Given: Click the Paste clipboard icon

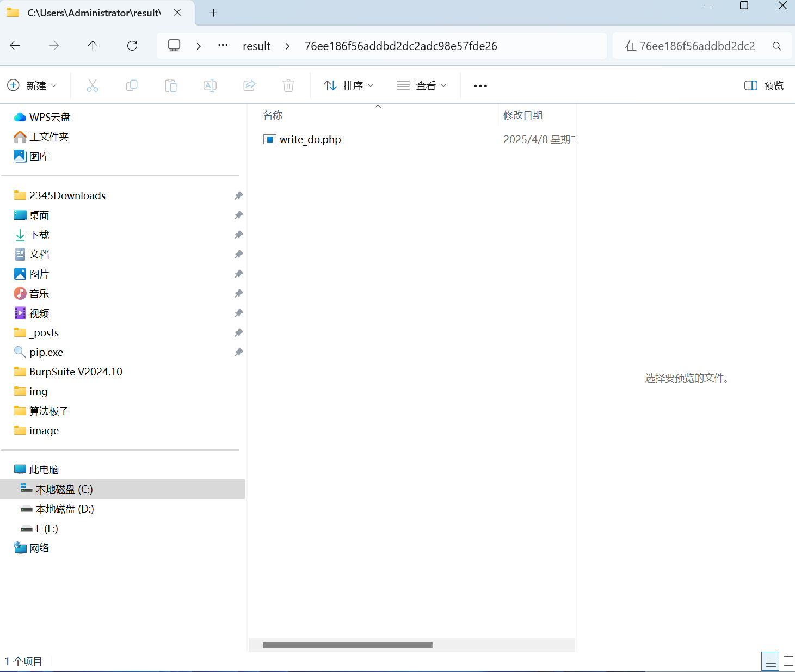Looking at the screenshot, I should (x=171, y=85).
